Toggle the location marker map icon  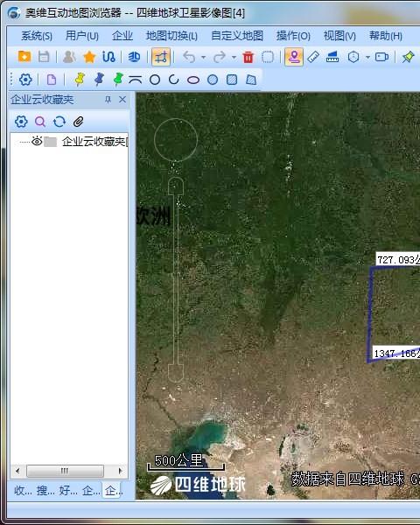point(294,57)
